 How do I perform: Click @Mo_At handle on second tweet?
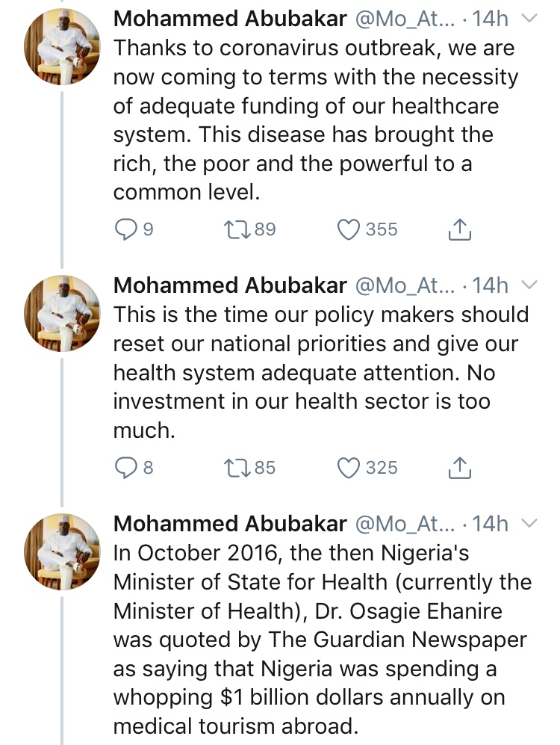(x=405, y=285)
